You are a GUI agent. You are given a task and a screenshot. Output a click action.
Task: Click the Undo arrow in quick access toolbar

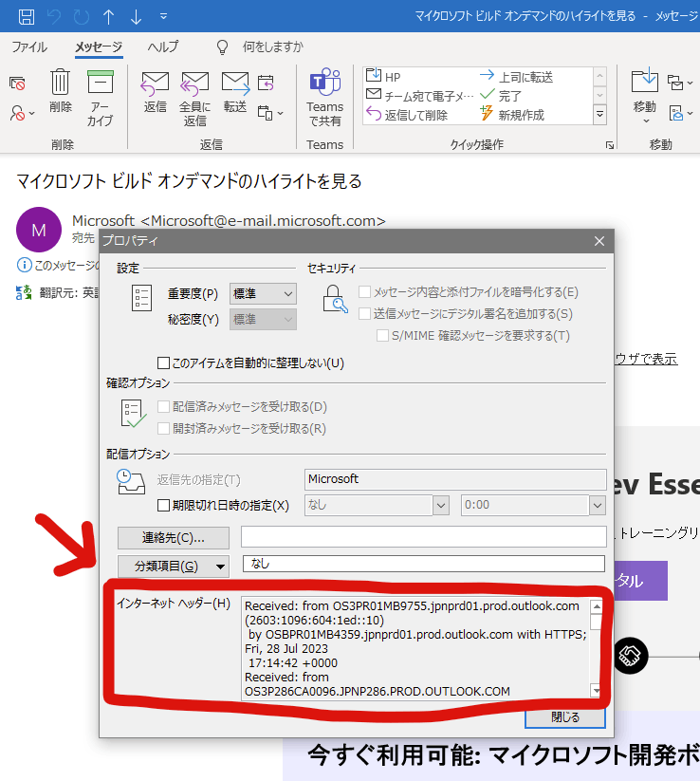click(54, 16)
